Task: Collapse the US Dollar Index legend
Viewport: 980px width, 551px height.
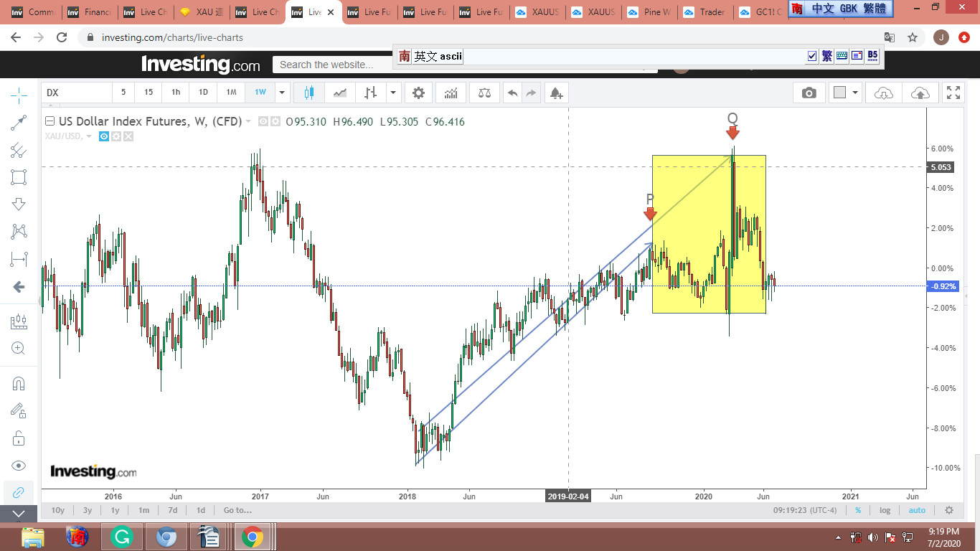Action: 50,121
